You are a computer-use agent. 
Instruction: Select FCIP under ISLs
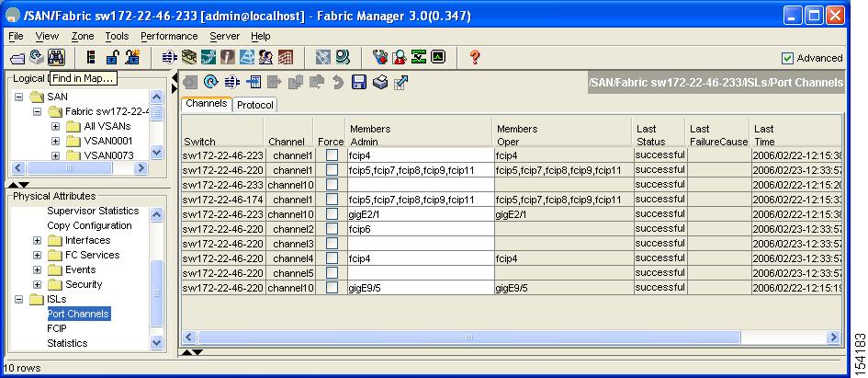56,328
